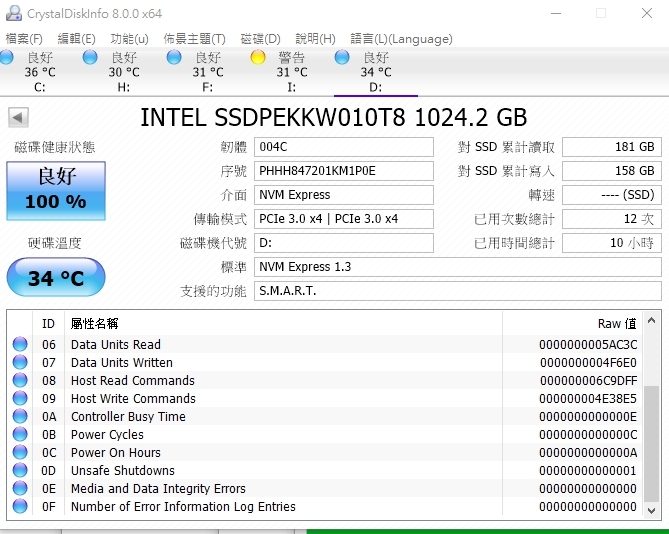Open the 磁碟(D) menu
This screenshot has width=669, height=534.
pyautogui.click(x=260, y=39)
